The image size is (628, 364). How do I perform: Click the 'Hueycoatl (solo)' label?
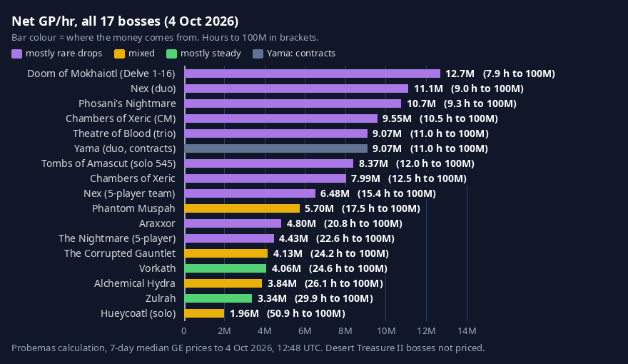coord(138,313)
